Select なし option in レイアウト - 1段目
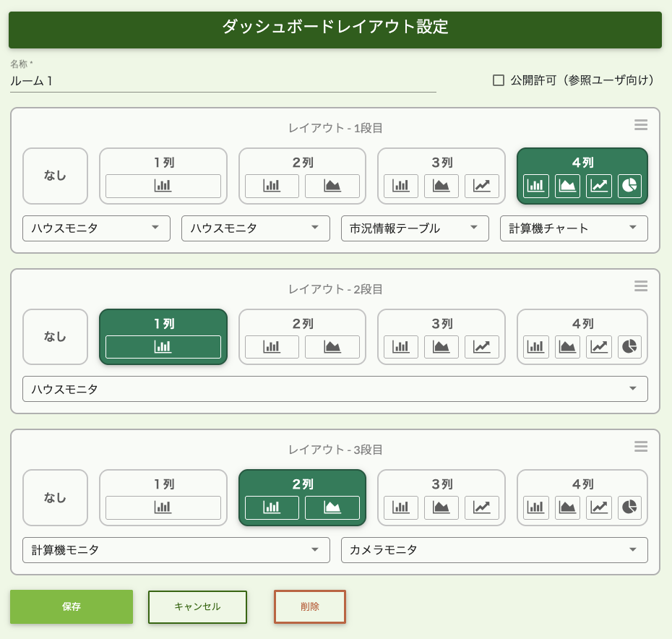Viewport: 672px width, 639px height. tap(55, 176)
